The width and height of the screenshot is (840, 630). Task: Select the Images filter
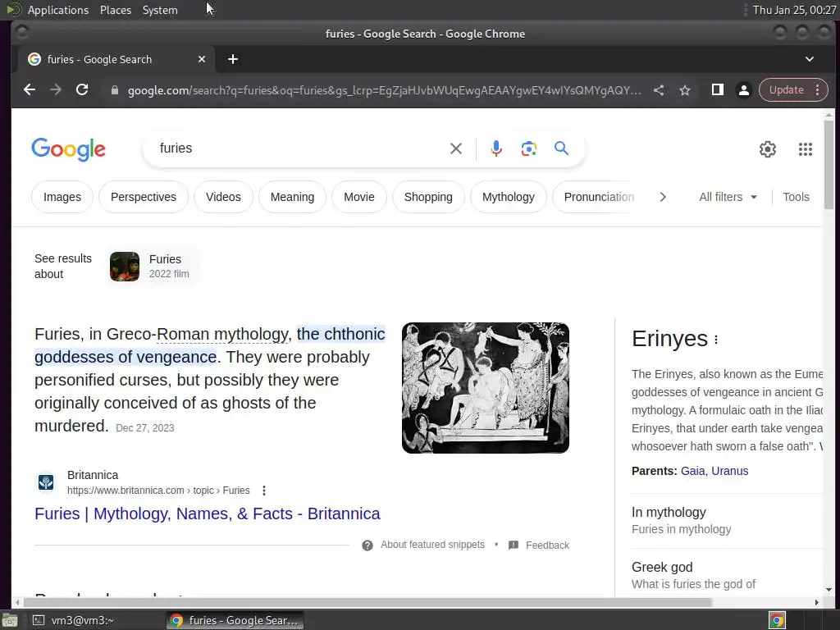62,197
